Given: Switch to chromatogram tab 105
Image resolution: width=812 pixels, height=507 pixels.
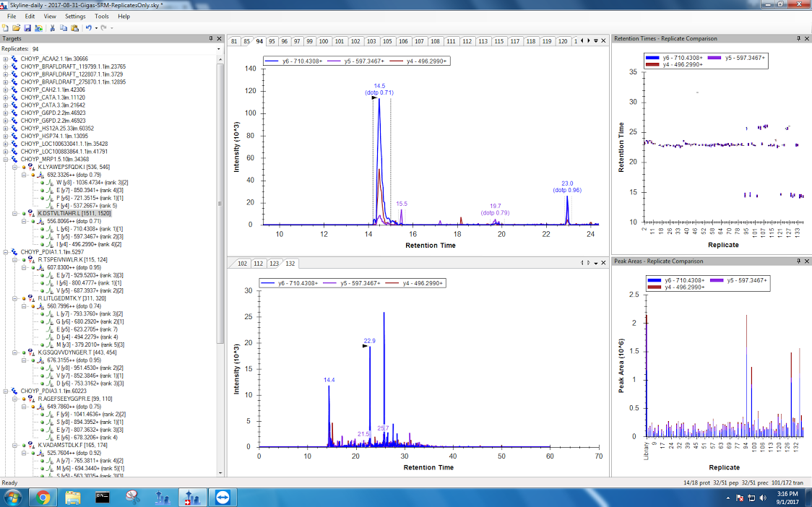Looking at the screenshot, I should tap(387, 41).
